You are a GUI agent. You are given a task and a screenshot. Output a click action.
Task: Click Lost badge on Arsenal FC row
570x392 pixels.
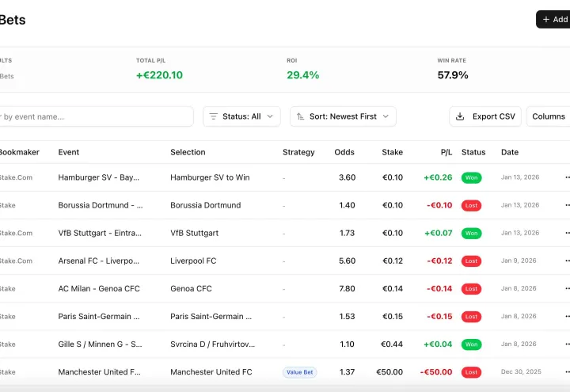point(471,261)
